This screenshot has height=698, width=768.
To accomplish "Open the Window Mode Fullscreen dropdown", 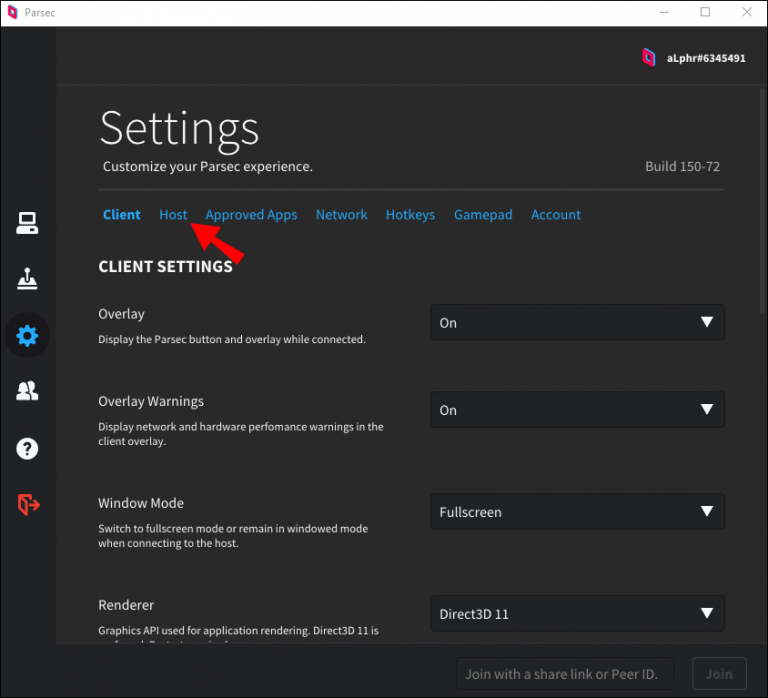I will point(577,512).
